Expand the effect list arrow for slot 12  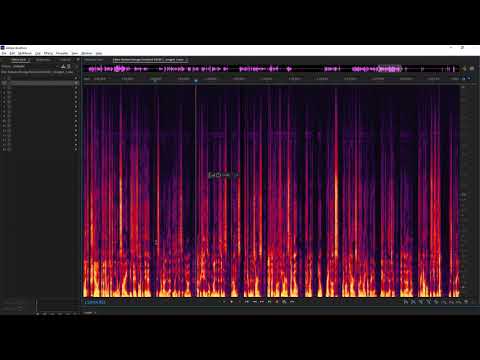76,130
